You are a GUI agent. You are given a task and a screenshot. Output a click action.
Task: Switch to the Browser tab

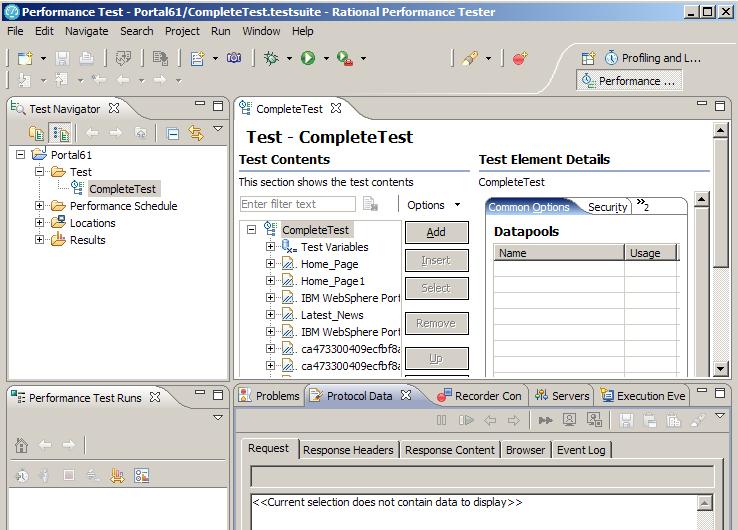tap(525, 450)
